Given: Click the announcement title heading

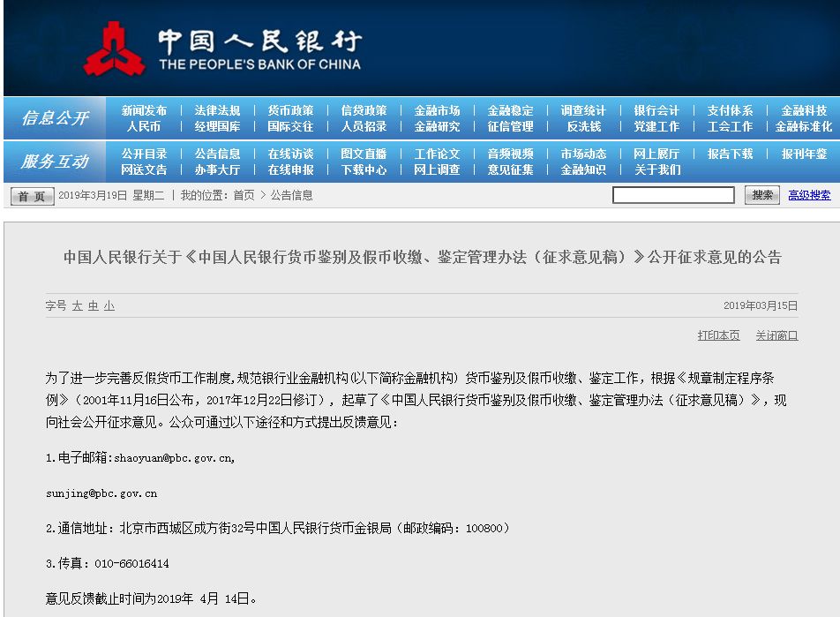Looking at the screenshot, I should pyautogui.click(x=423, y=258).
